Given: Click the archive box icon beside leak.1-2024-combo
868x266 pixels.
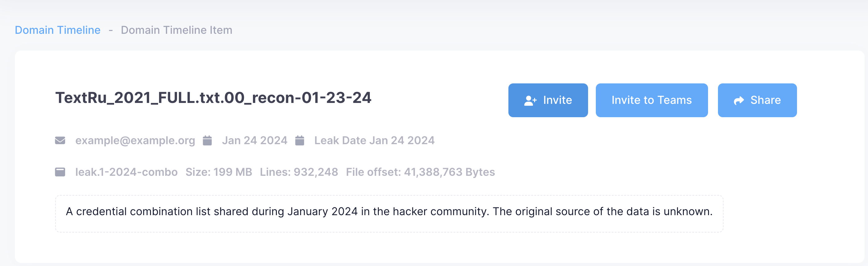Looking at the screenshot, I should 60,172.
